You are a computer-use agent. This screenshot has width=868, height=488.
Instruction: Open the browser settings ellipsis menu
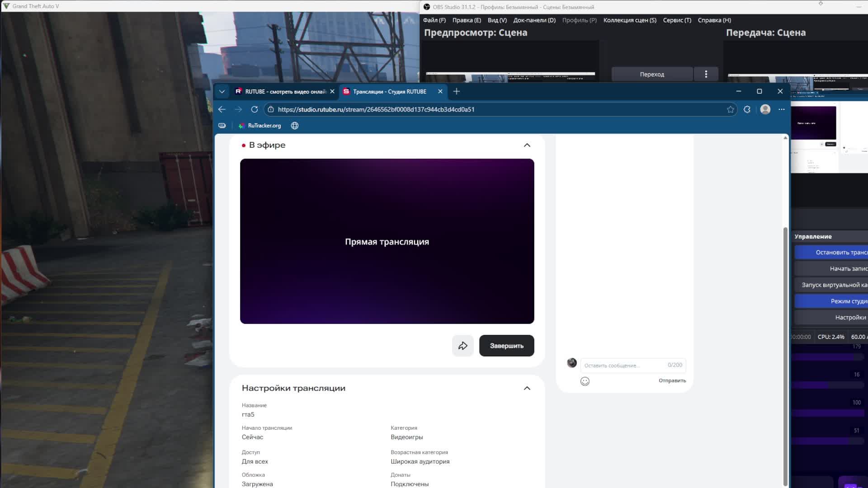pos(781,109)
